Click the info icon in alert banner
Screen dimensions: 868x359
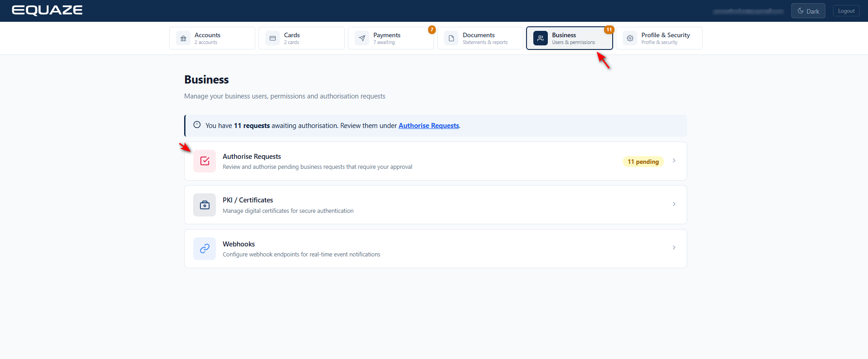point(197,125)
